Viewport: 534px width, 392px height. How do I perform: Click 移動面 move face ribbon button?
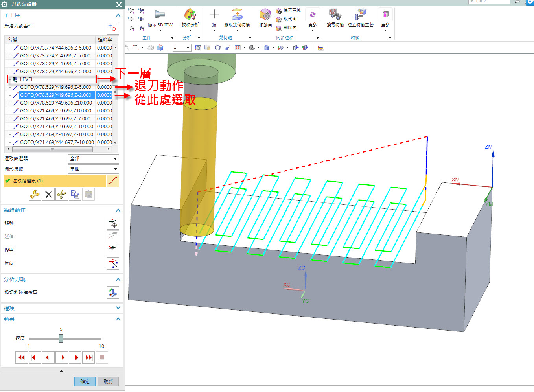click(x=265, y=18)
